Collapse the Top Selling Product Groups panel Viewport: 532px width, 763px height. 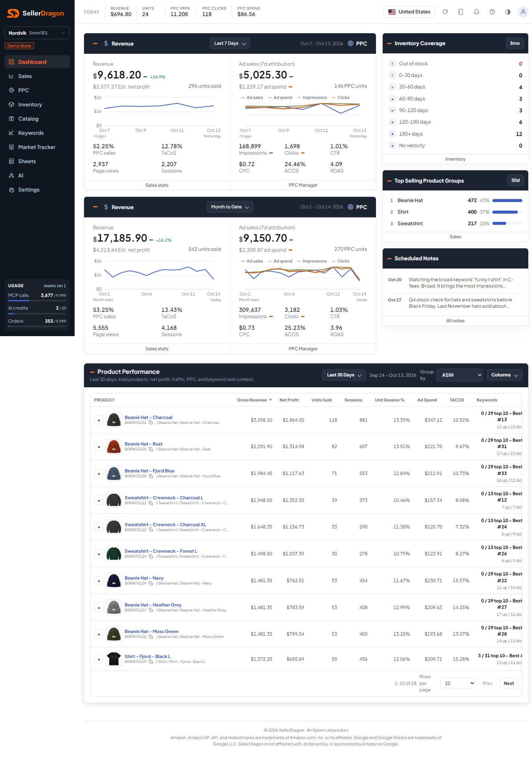[x=389, y=181]
